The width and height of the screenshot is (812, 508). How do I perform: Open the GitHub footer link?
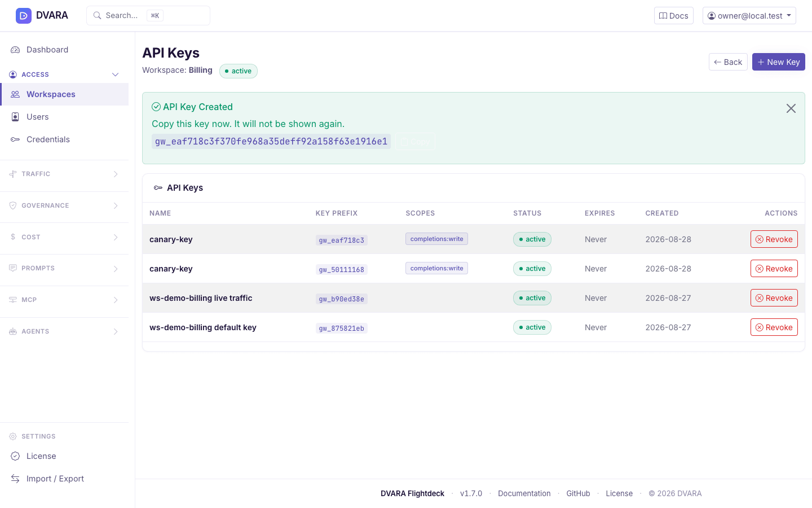(578, 493)
